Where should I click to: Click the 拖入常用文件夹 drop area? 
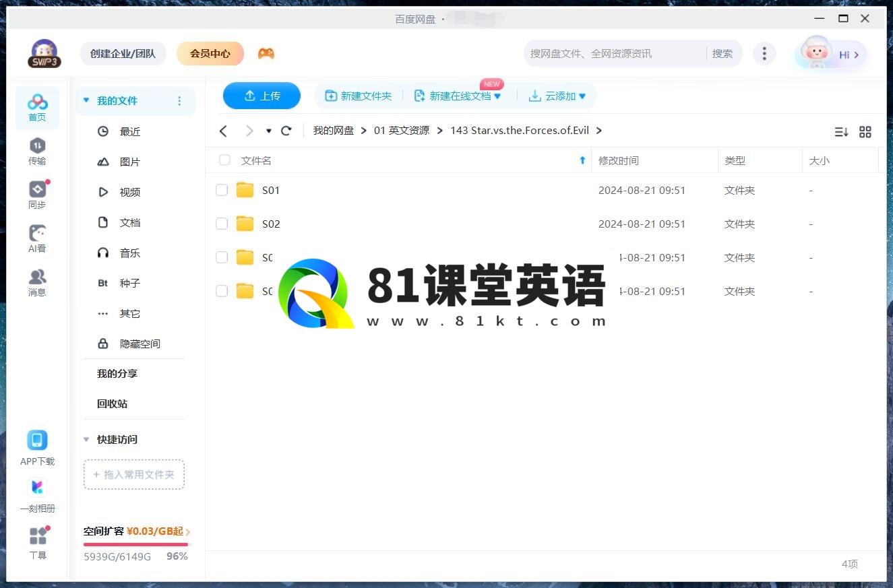134,474
